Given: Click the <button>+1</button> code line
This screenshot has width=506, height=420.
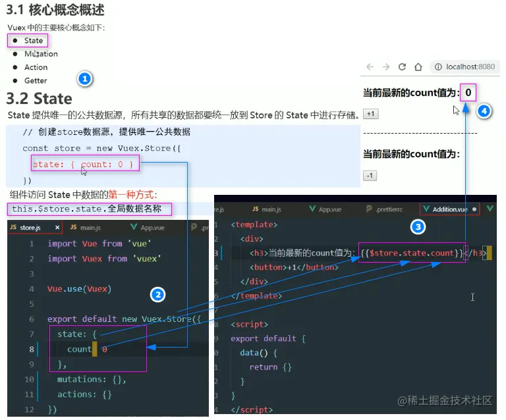Looking at the screenshot, I should click(x=294, y=267).
